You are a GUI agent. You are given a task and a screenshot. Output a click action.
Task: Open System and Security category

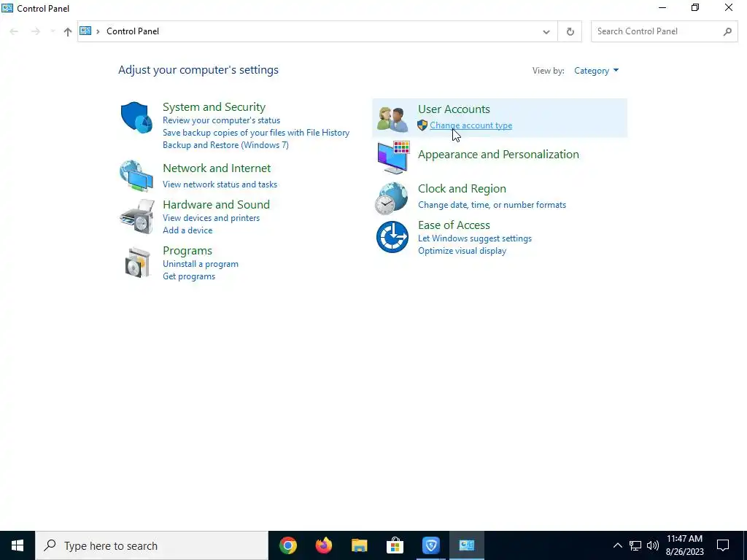coord(214,106)
